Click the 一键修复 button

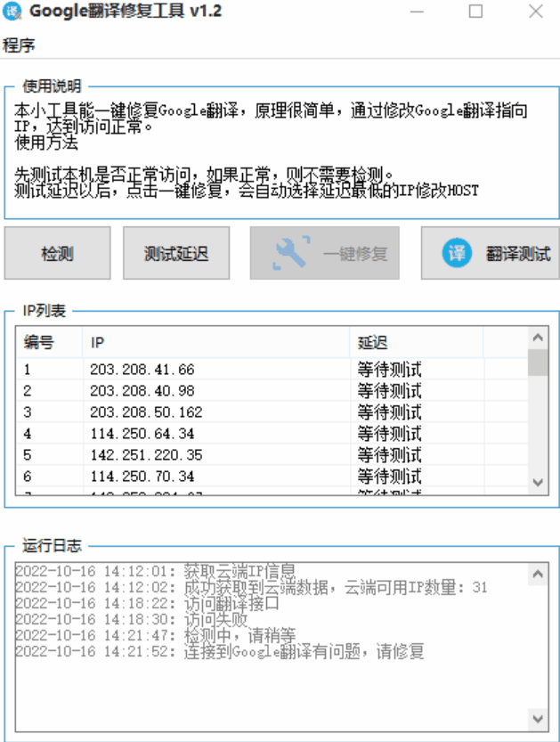(x=324, y=253)
